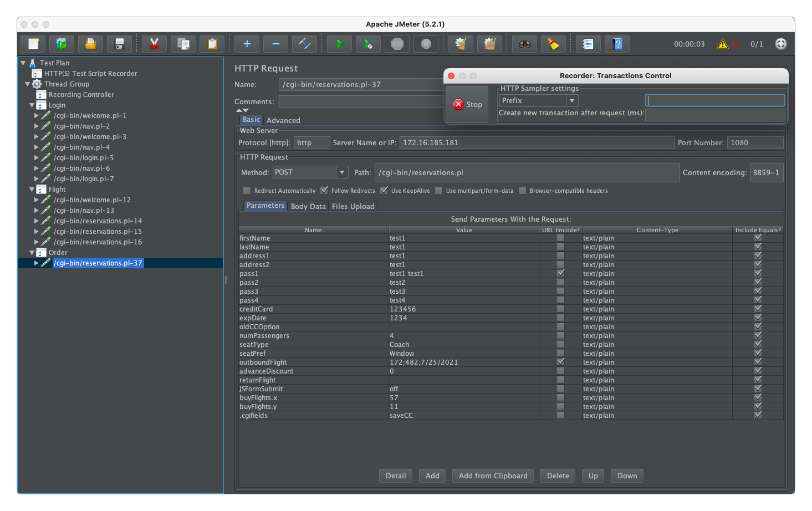
Task: Click the Detail button
Action: pyautogui.click(x=396, y=476)
